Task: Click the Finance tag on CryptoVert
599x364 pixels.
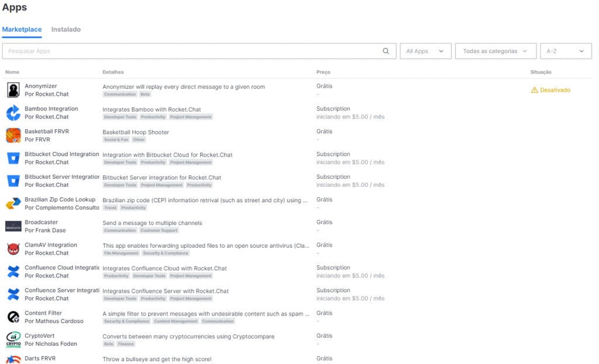Action: coord(126,344)
